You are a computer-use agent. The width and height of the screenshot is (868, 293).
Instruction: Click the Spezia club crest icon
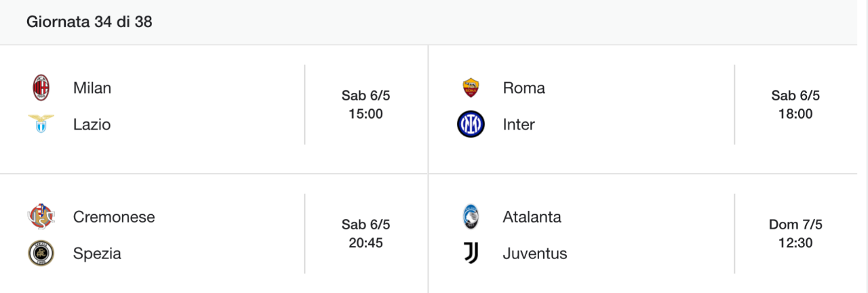(x=41, y=253)
